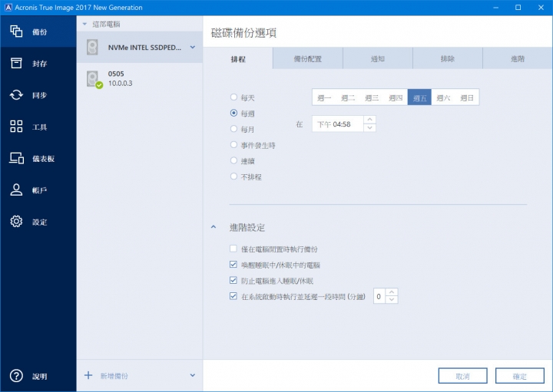Open the 新增備份 dropdown chevron
553x392 pixels.
click(x=193, y=375)
